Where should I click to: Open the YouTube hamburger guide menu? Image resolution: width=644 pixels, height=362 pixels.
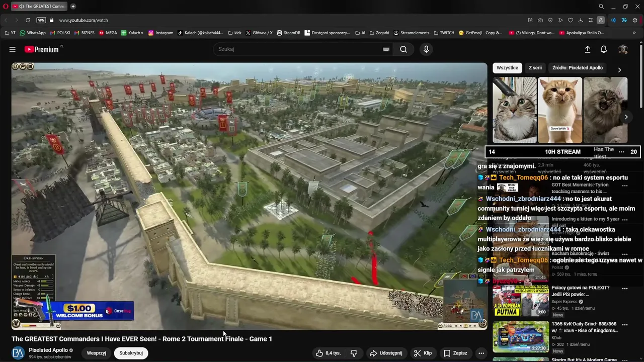(x=12, y=49)
